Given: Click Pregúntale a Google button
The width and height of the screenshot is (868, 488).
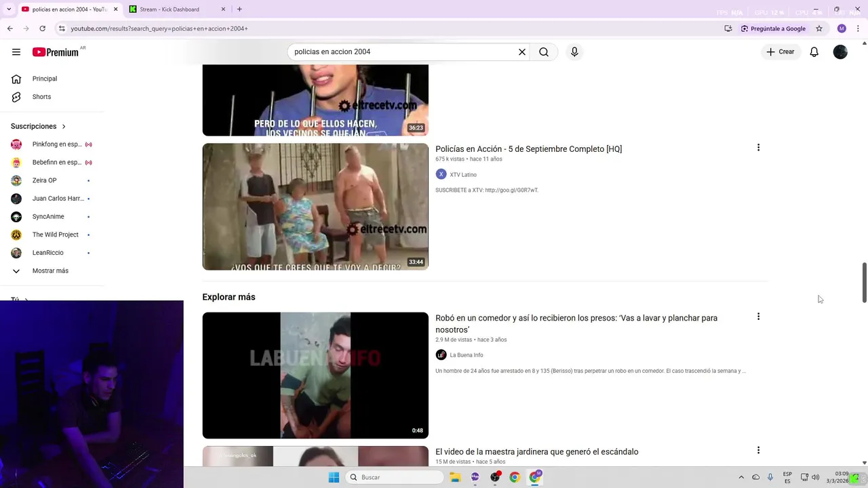Looking at the screenshot, I should 773,28.
